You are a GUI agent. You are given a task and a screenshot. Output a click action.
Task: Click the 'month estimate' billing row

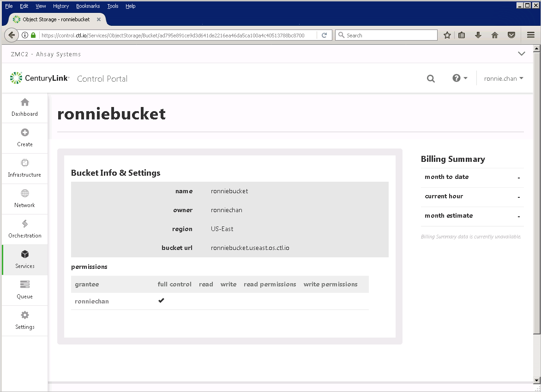pos(472,216)
